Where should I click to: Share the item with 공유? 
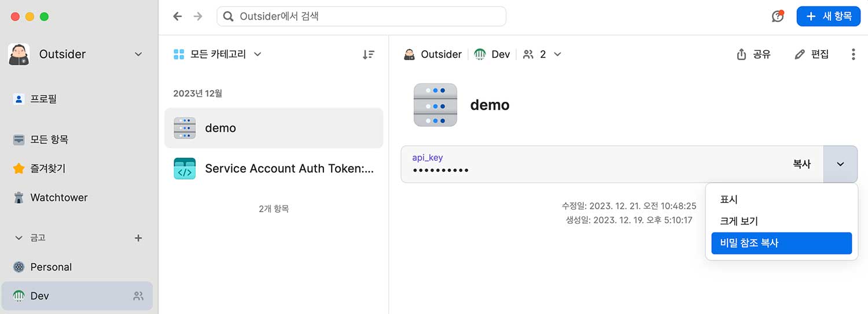[753, 54]
